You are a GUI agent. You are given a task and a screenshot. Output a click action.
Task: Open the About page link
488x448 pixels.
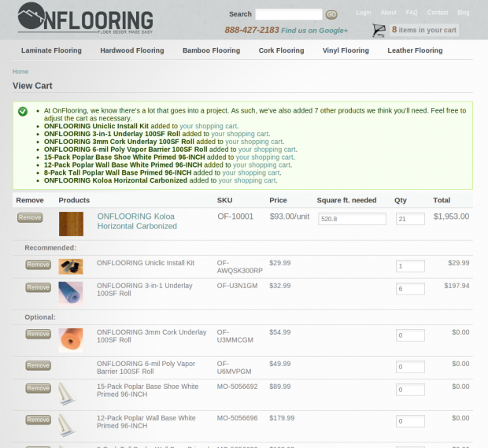point(389,13)
